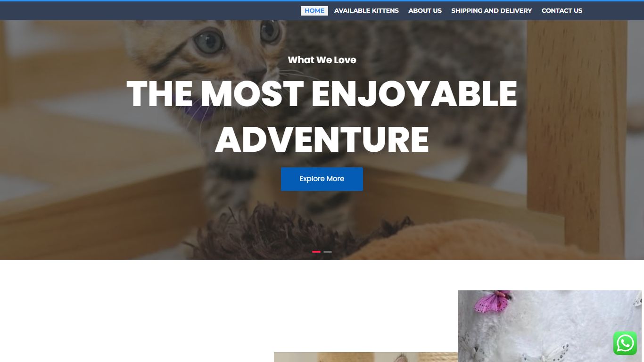Click the "What We Love" subtitle text
Screen dimensions: 644x362
pos(322,60)
